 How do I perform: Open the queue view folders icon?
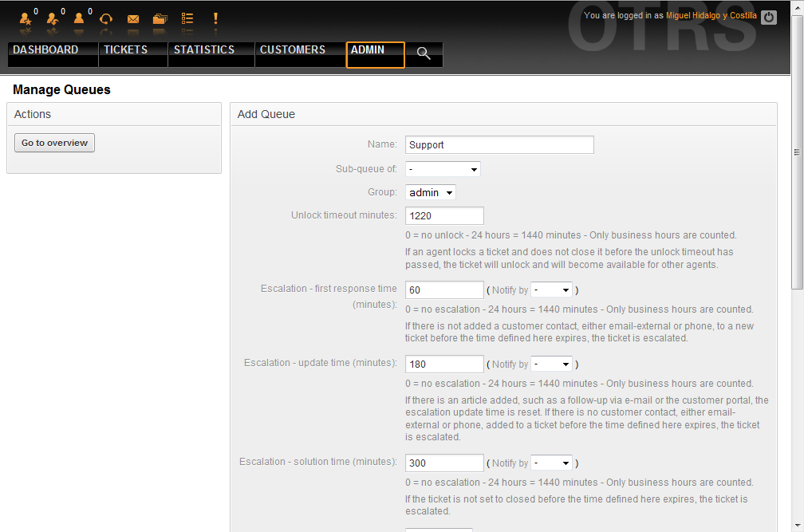point(160,18)
